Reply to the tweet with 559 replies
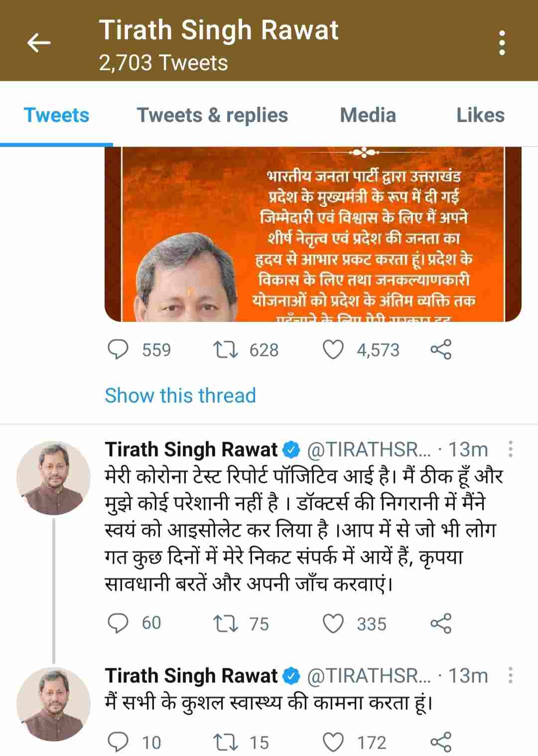This screenshot has width=538, height=756. 119,350
